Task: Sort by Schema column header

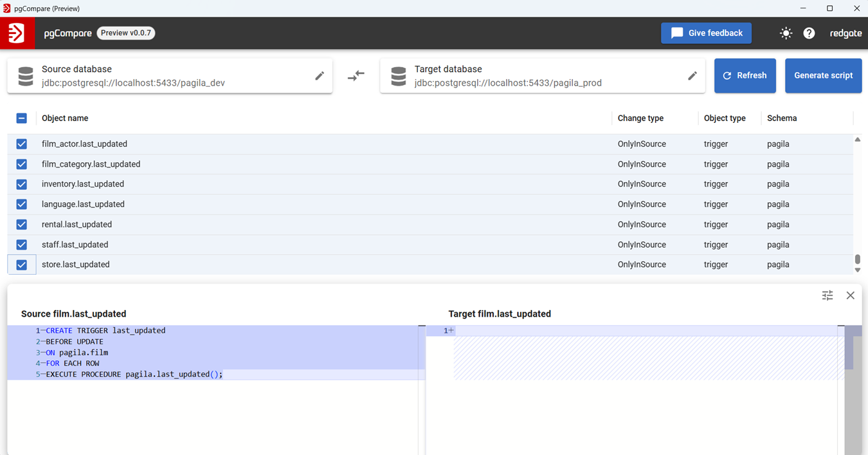Action: pos(781,118)
